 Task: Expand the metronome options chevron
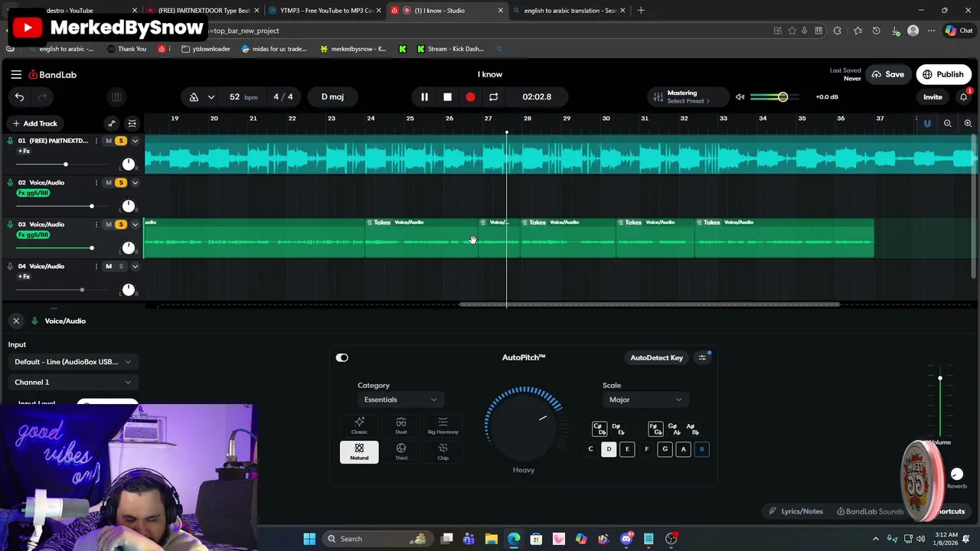pyautogui.click(x=211, y=97)
